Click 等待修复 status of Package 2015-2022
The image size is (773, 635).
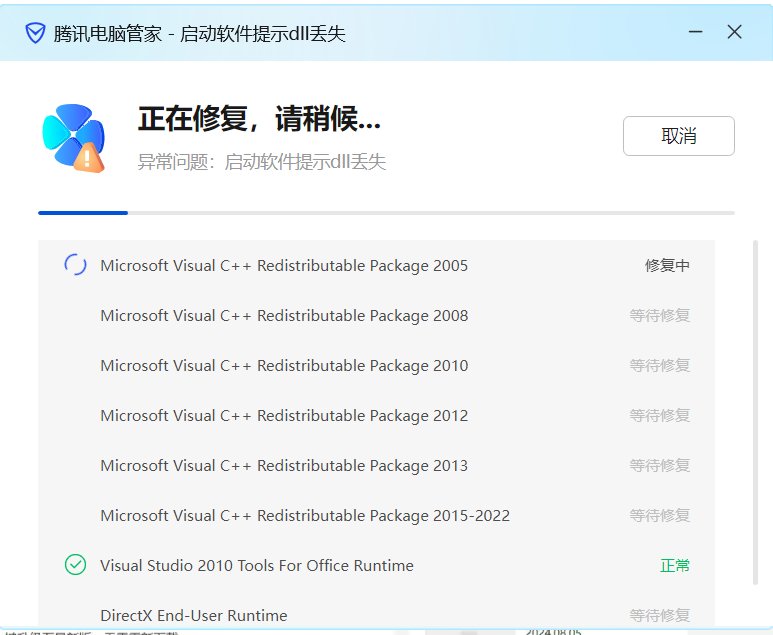coord(660,515)
